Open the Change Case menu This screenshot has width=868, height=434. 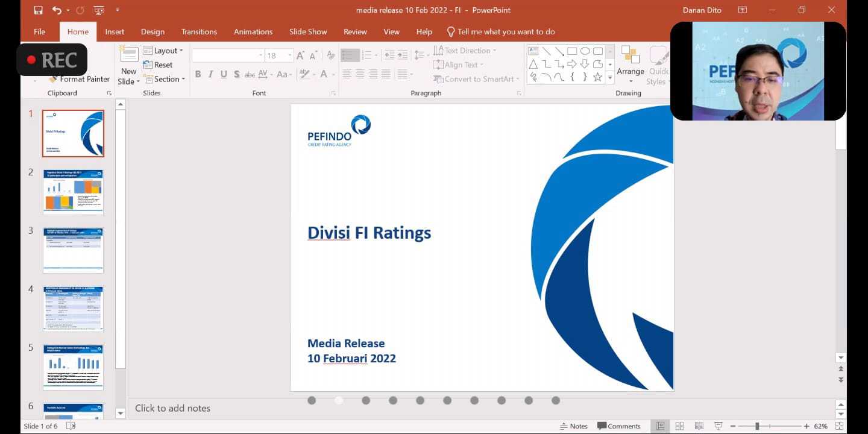[x=284, y=74]
